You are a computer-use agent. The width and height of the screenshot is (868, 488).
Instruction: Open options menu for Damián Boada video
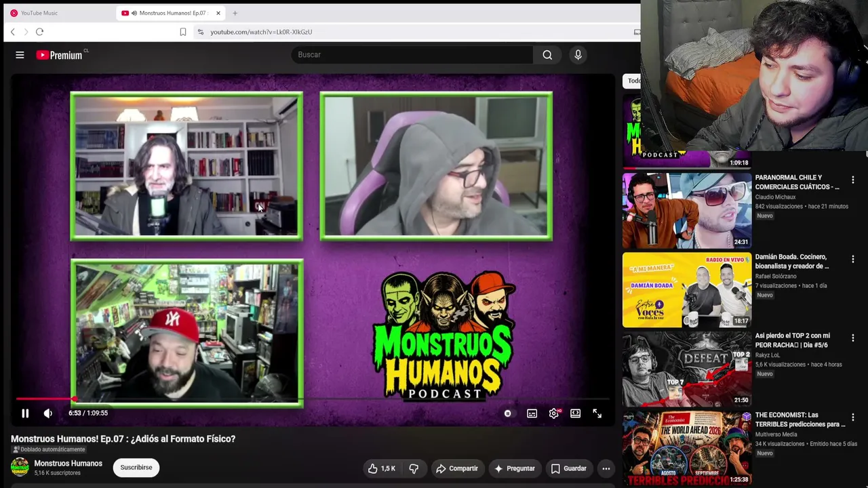tap(853, 260)
